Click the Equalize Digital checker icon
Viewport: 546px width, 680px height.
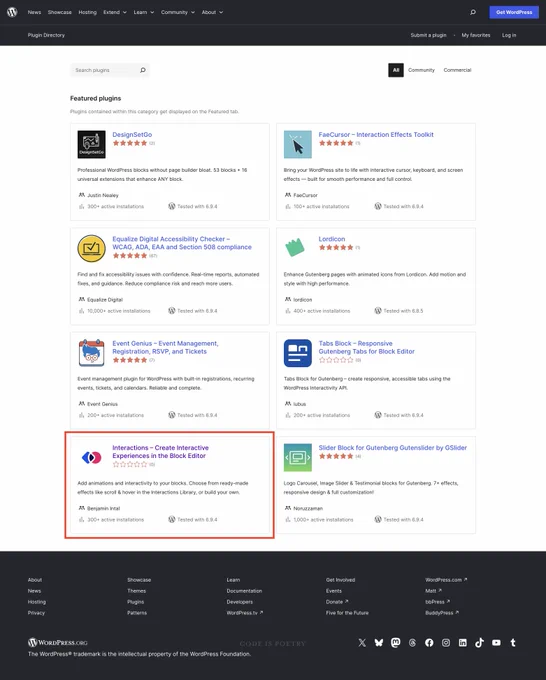92,248
